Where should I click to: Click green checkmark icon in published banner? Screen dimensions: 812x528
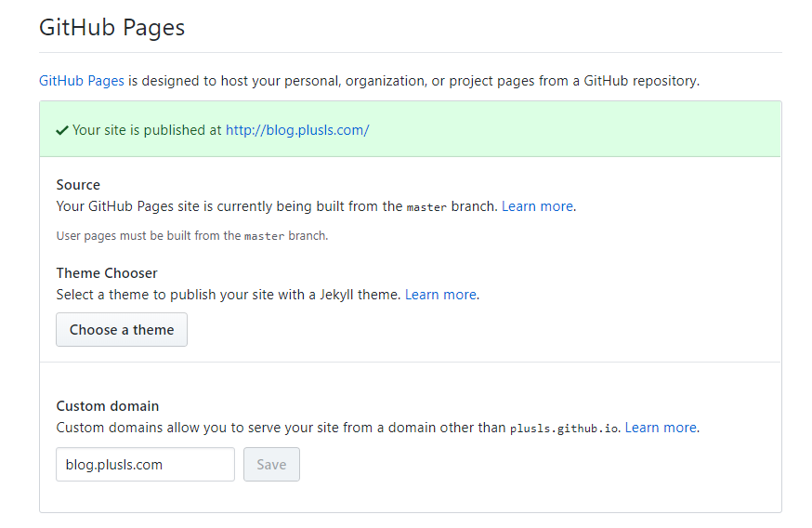pos(62,130)
